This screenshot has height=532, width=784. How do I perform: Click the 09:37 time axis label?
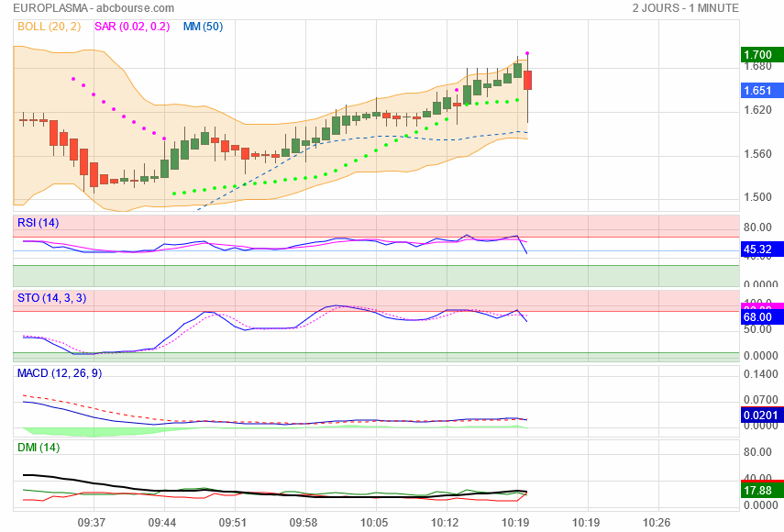92,523
